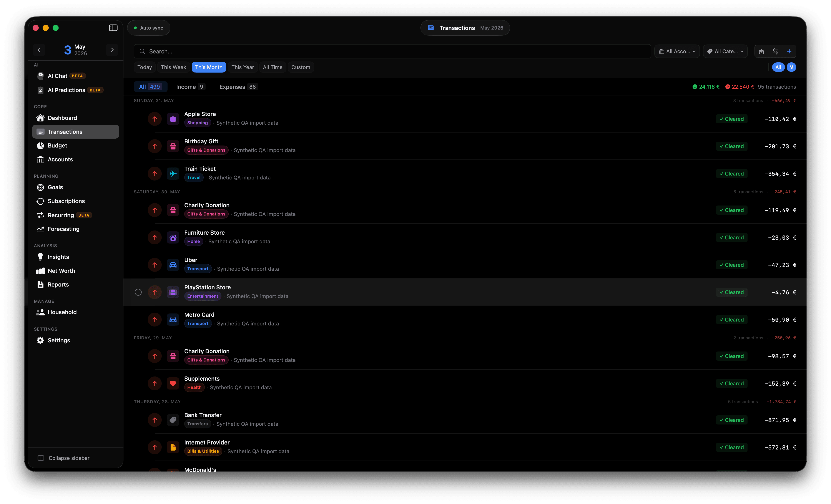Toggle Cleared status on Train Ticket
Viewport: 831px width, 504px height.
(x=731, y=174)
